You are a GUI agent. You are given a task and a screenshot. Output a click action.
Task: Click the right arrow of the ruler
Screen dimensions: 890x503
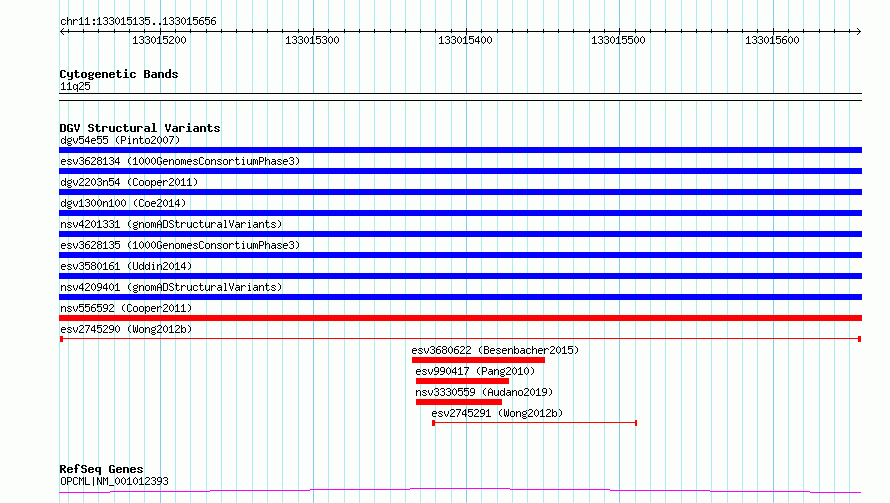(x=859, y=32)
